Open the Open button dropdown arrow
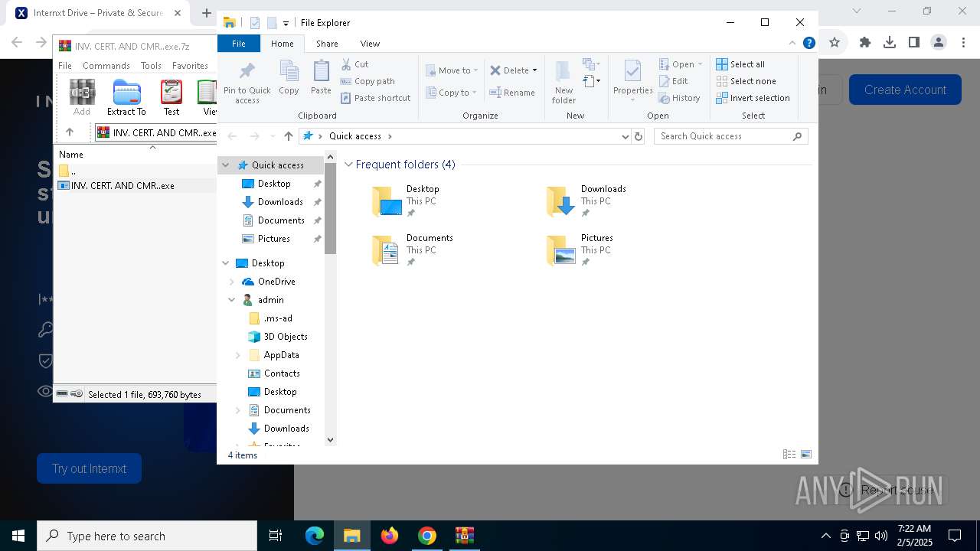Viewport: 980px width, 551px height. (x=700, y=64)
